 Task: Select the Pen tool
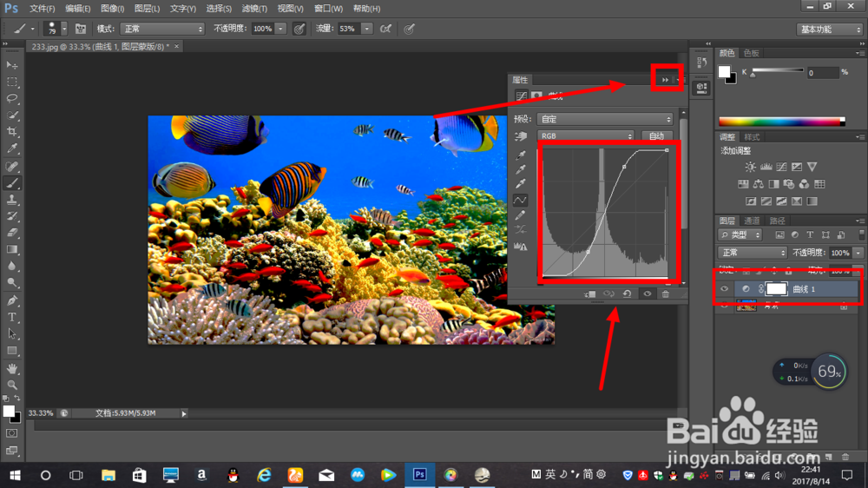(11, 300)
